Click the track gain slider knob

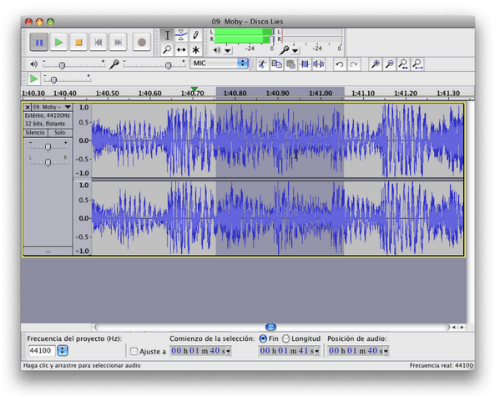[48, 147]
